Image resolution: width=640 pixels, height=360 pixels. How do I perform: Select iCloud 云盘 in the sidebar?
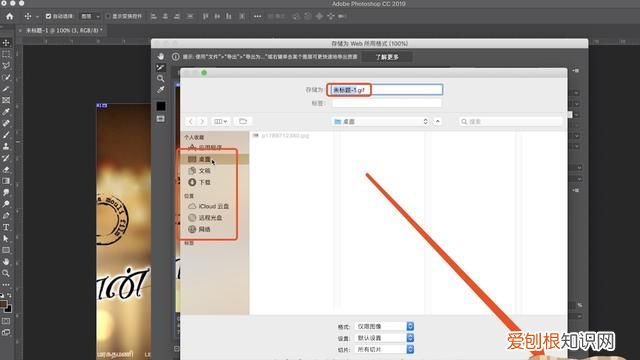(x=215, y=206)
